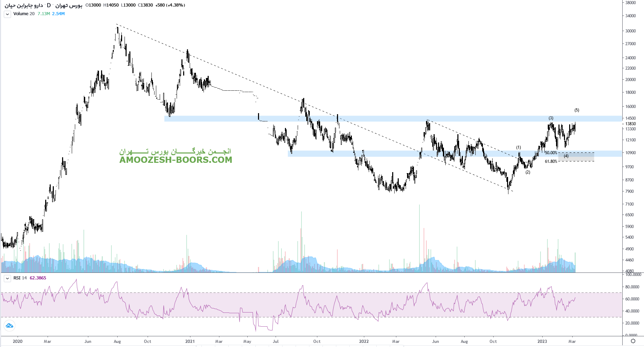Collapse the RSI indicator legend chevron

[7, 278]
